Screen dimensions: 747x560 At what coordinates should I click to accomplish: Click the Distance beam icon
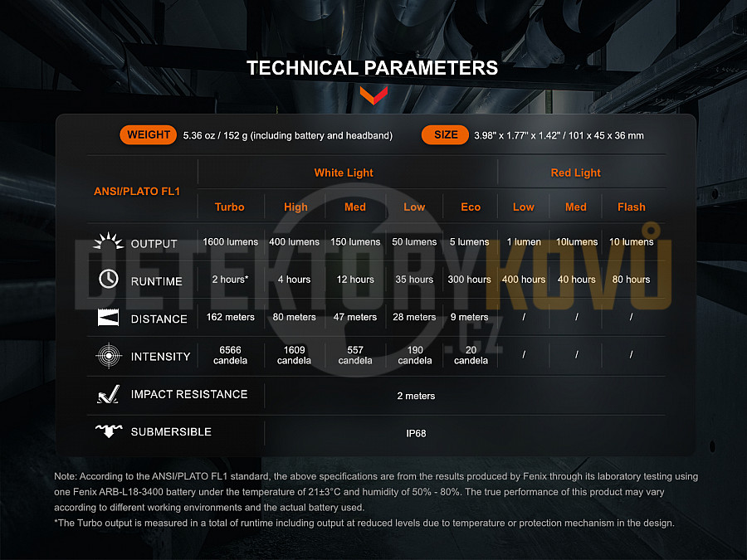click(108, 319)
